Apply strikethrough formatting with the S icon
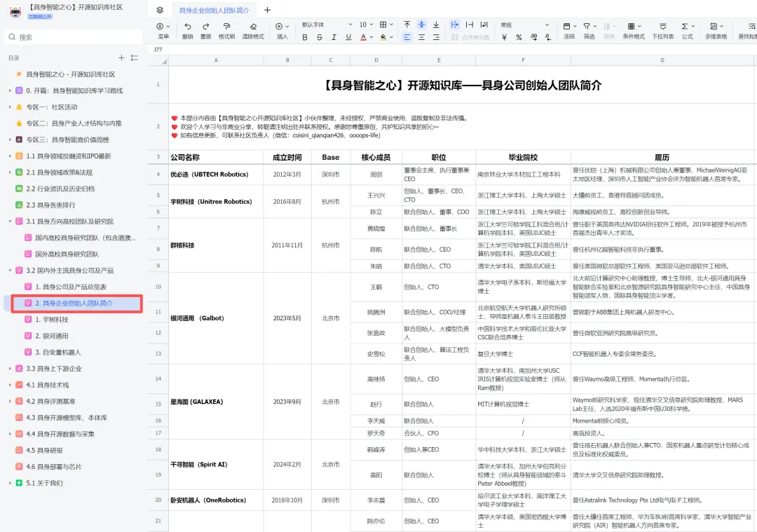 319,37
